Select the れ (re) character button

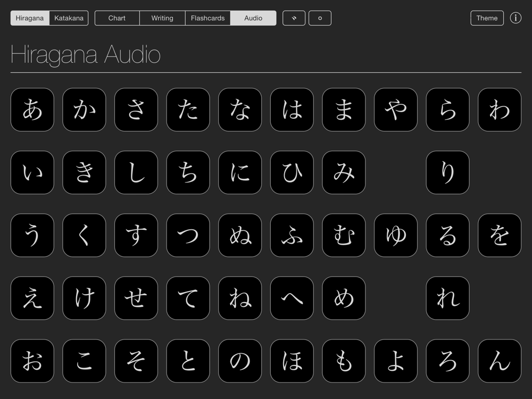pos(447,298)
